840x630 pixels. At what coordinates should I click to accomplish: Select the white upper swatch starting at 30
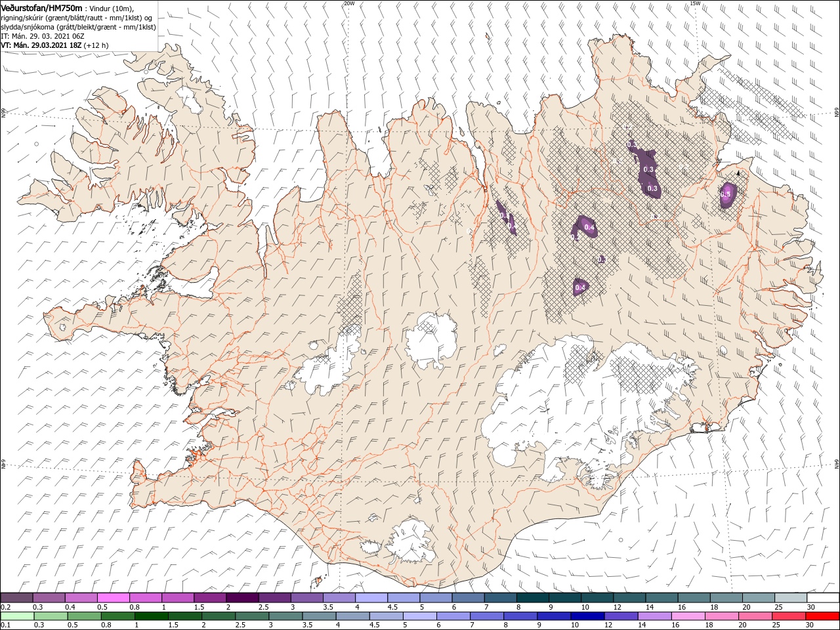pyautogui.click(x=823, y=598)
